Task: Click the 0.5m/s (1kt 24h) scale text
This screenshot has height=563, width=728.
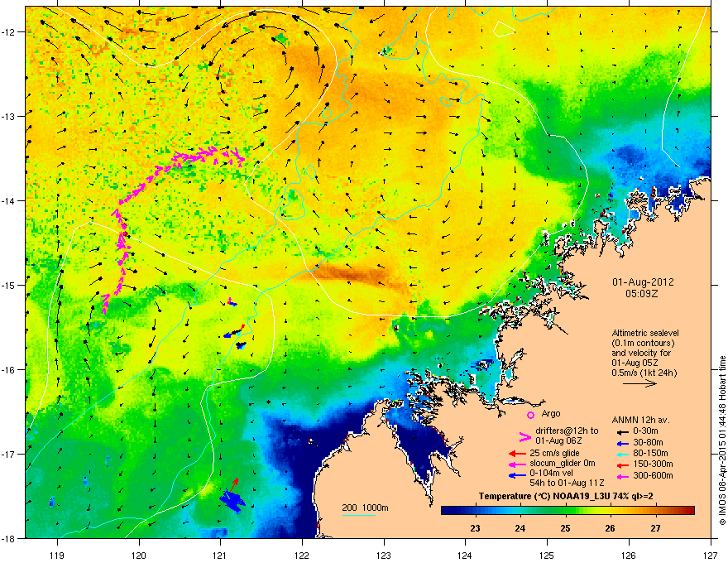Action: pyautogui.click(x=644, y=373)
